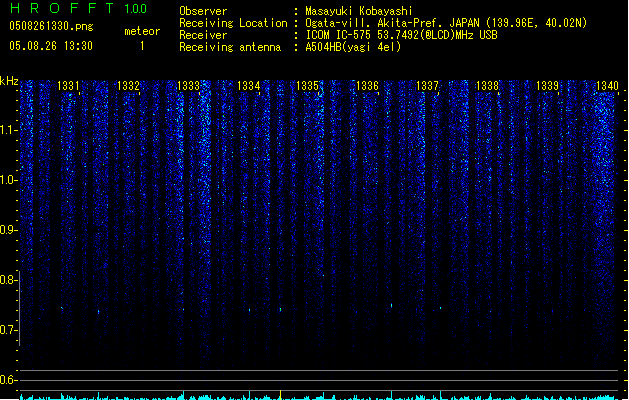Click the Receiver label
Viewport: 629px width, 400px height.
(203, 35)
